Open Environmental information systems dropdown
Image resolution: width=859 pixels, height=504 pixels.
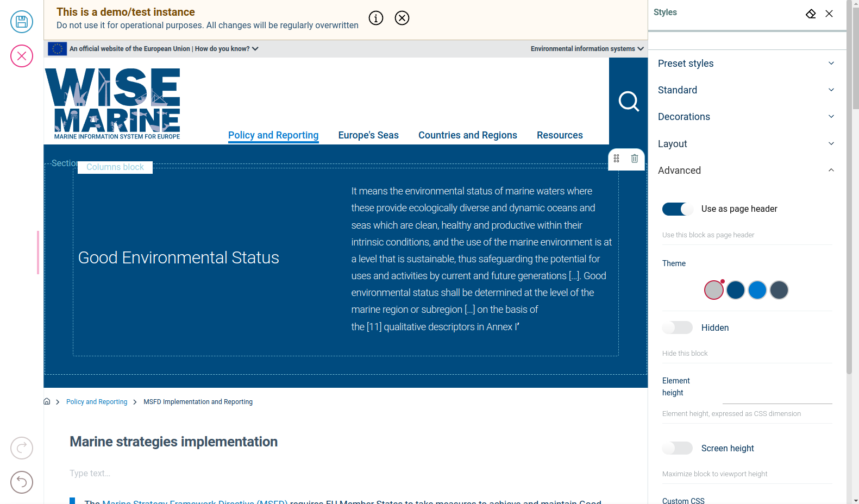(587, 49)
